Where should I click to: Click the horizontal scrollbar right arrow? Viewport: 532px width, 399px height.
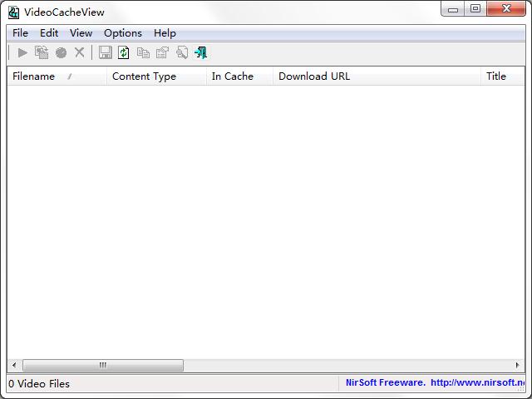(x=517, y=365)
